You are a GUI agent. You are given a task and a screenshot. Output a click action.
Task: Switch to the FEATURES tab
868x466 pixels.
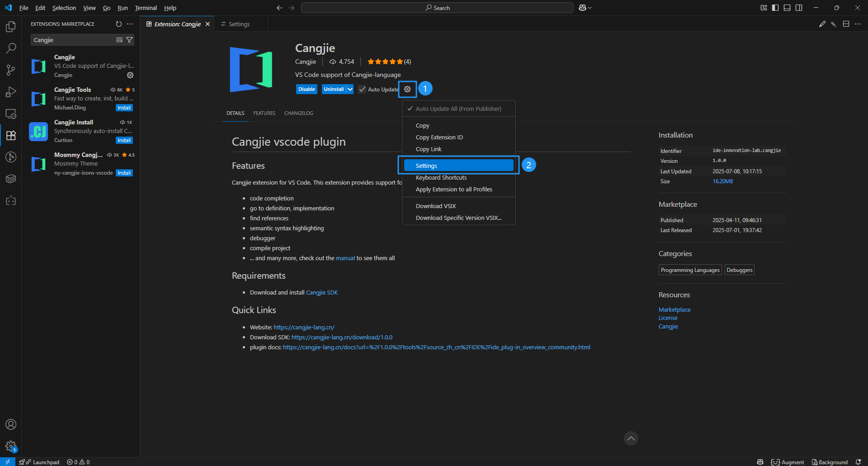point(264,113)
